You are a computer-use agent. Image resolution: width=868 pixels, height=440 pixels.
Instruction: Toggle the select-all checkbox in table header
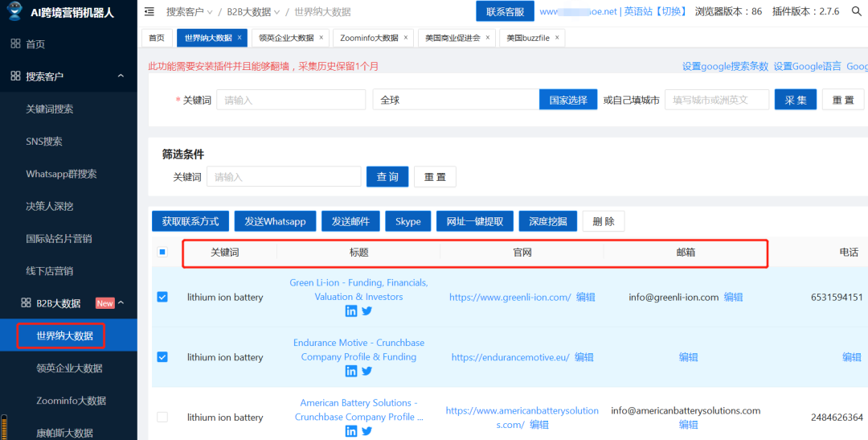coord(162,252)
